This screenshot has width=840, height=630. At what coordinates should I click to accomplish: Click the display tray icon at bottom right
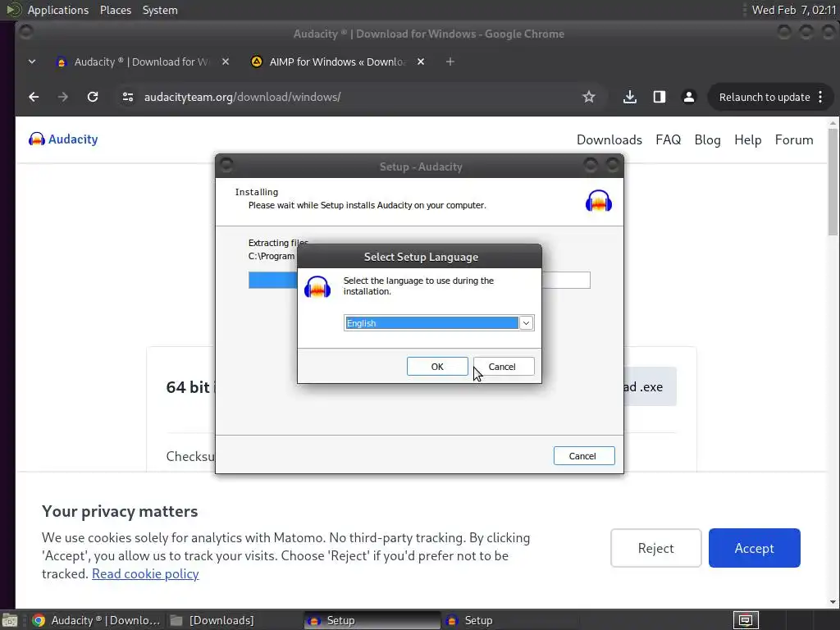745,620
